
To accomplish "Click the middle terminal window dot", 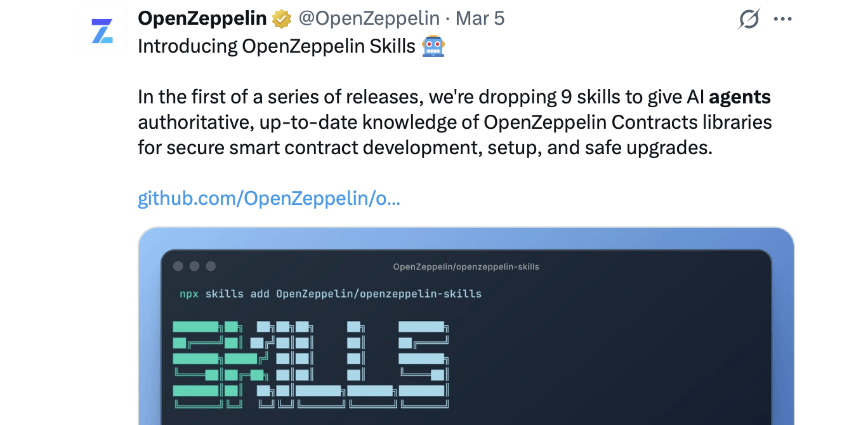I will click(195, 266).
